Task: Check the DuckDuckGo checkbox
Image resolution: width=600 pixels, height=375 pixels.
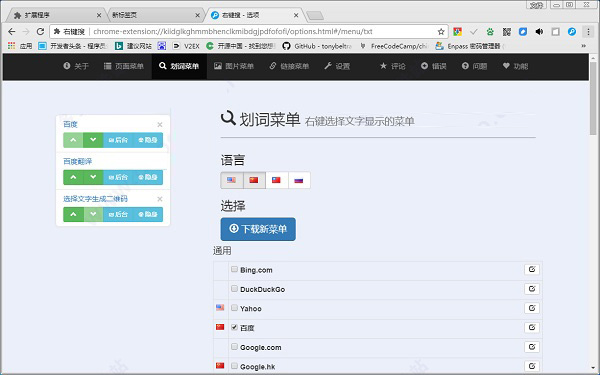Action: pyautogui.click(x=234, y=289)
